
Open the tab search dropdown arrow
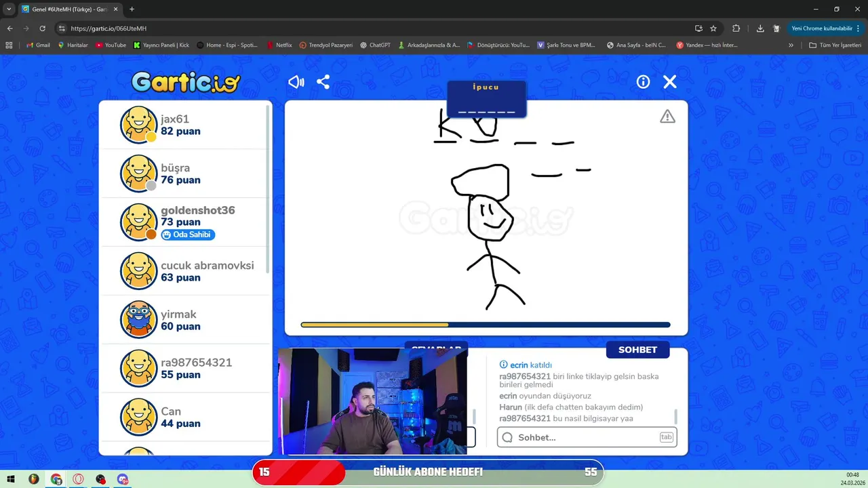[9, 9]
